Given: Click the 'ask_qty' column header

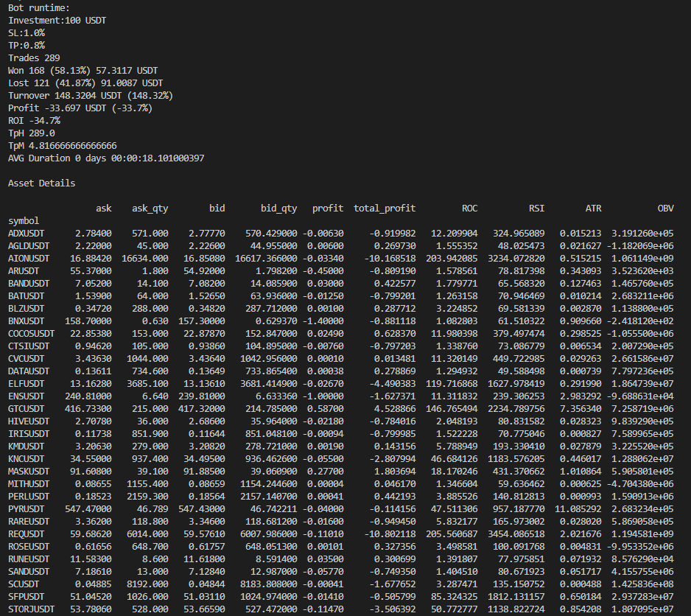Looking at the screenshot, I should (x=150, y=209).
